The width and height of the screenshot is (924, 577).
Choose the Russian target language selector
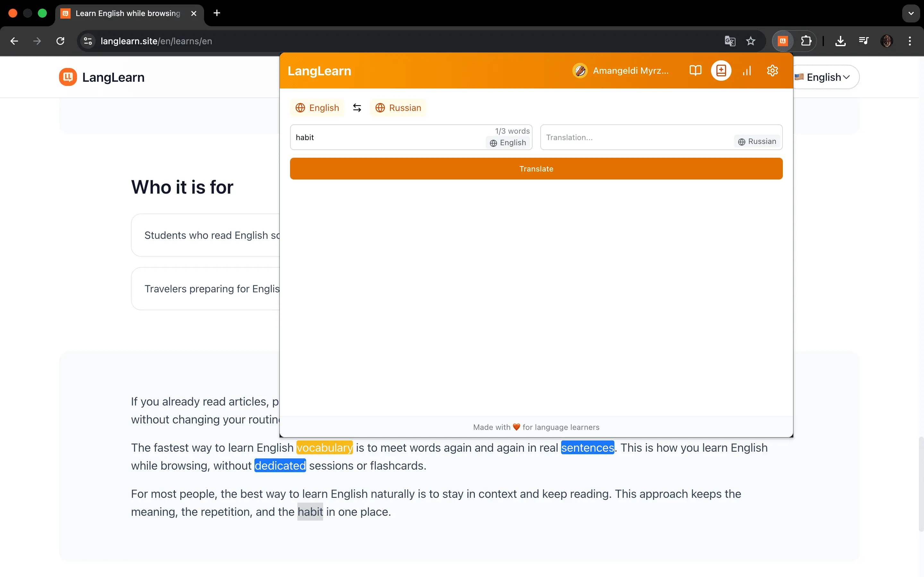tap(397, 108)
